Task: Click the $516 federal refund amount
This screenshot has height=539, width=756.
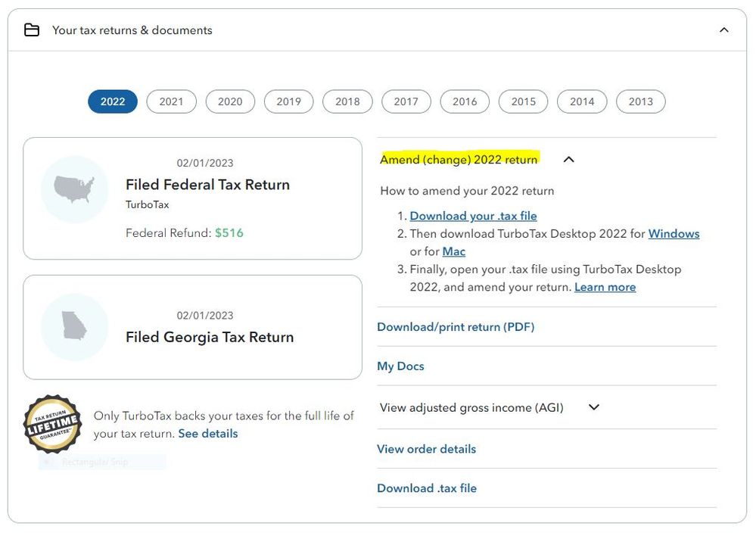Action: 229,233
